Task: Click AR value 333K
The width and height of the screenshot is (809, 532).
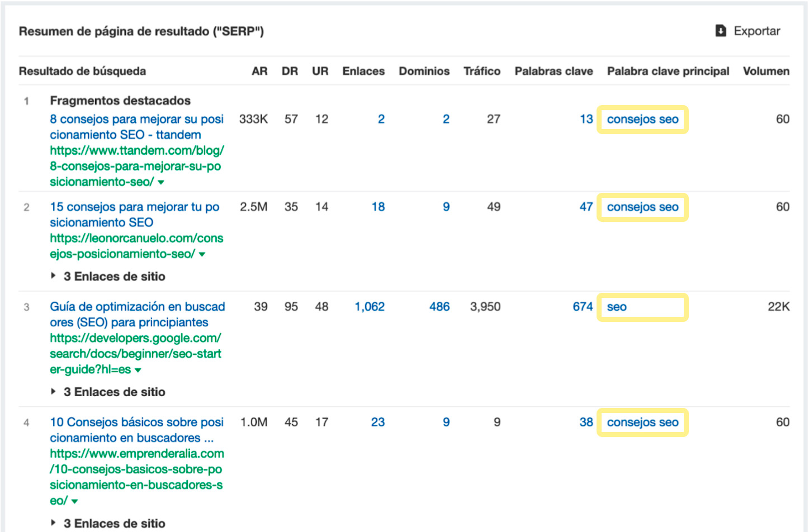Action: coord(253,119)
